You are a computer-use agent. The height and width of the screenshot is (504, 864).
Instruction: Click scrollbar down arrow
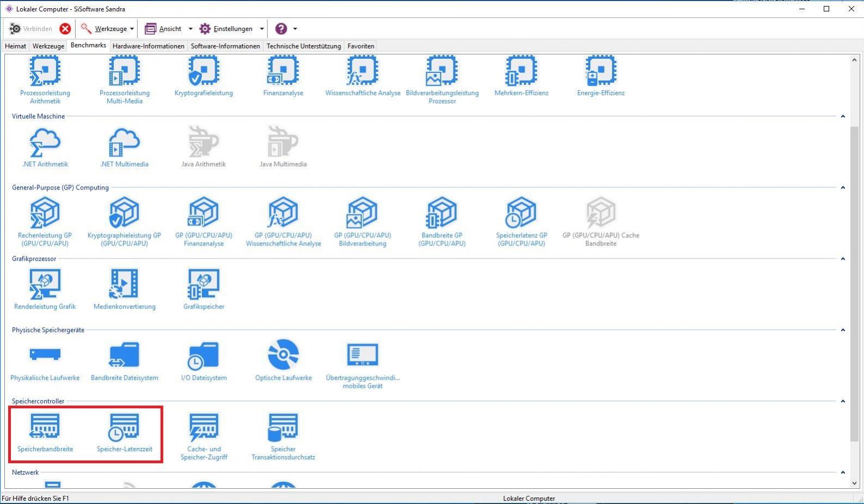point(854,483)
